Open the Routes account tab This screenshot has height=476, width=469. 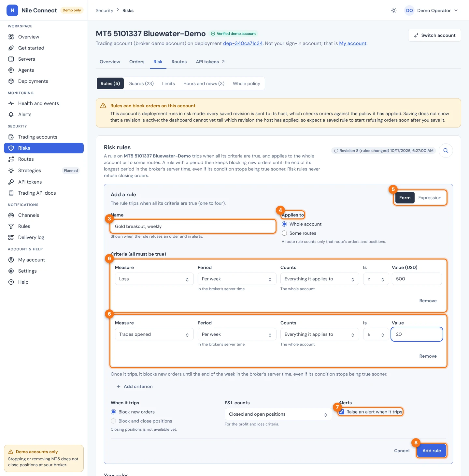179,62
